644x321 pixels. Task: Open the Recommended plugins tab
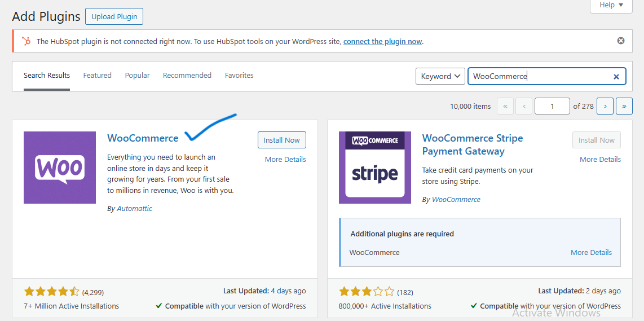[187, 76]
